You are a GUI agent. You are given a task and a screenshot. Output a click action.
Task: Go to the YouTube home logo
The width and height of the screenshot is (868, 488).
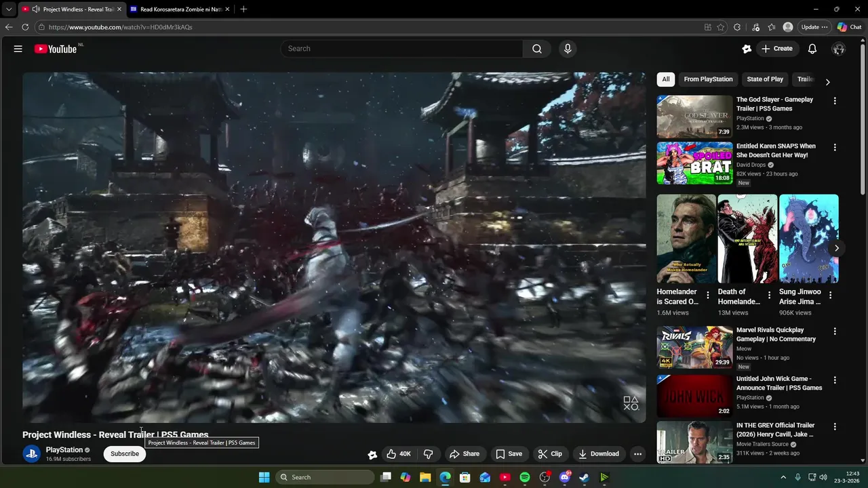pos(56,49)
